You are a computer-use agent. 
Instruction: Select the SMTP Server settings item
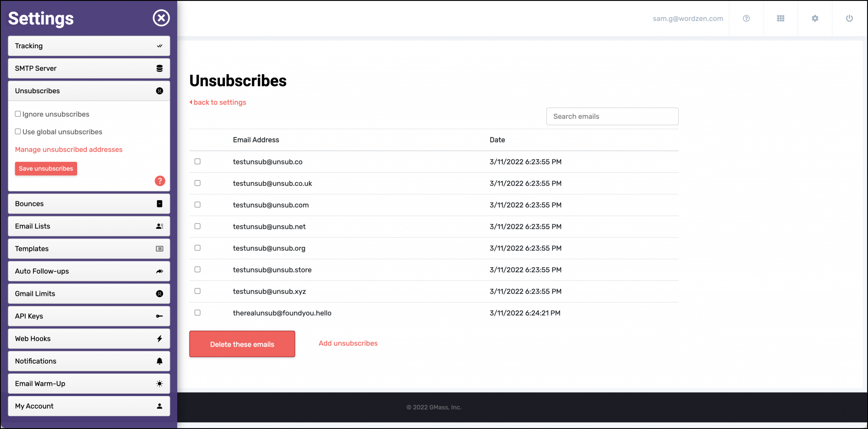89,68
